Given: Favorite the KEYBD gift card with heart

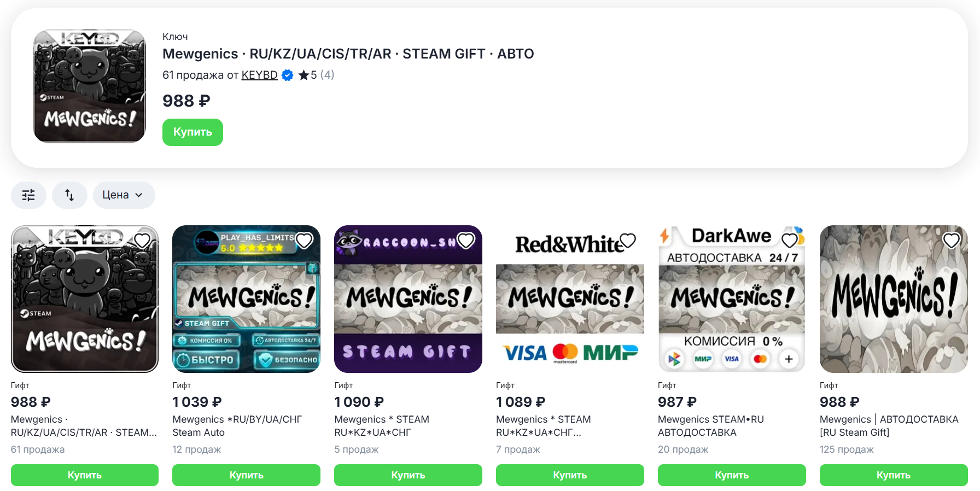Looking at the screenshot, I should tap(142, 240).
